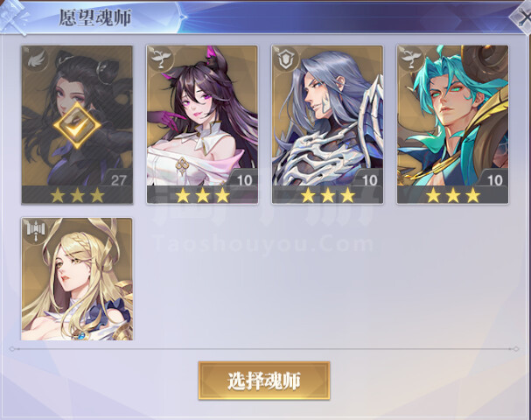Select the silver-haired armored soul master card
531x420 pixels.
click(x=327, y=125)
